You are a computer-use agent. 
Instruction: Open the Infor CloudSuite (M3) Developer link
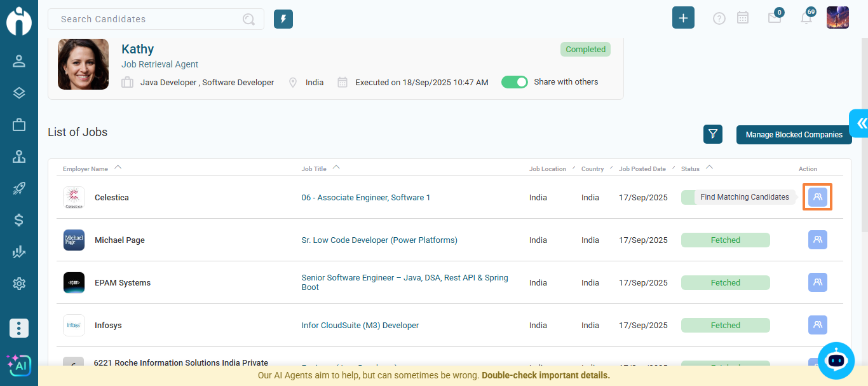click(x=360, y=325)
